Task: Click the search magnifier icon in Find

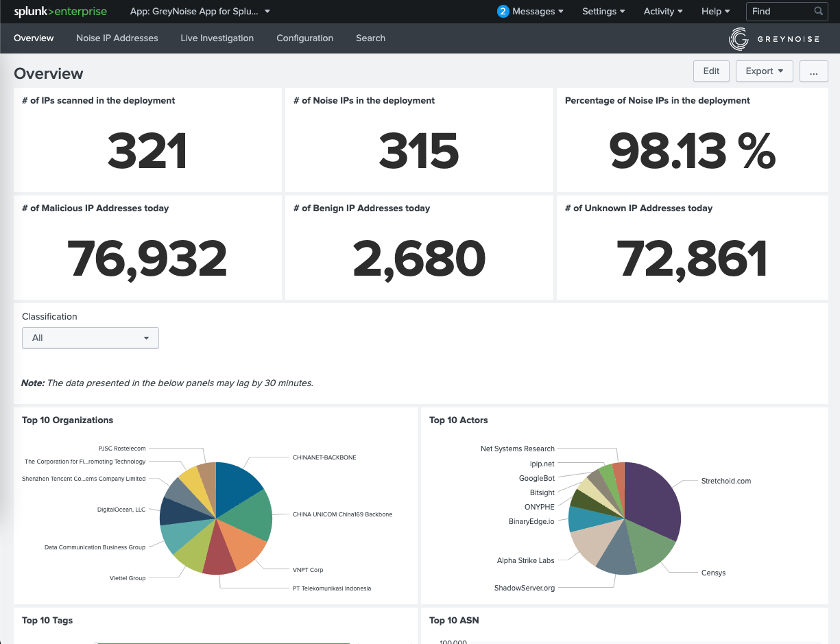Action: [x=819, y=11]
